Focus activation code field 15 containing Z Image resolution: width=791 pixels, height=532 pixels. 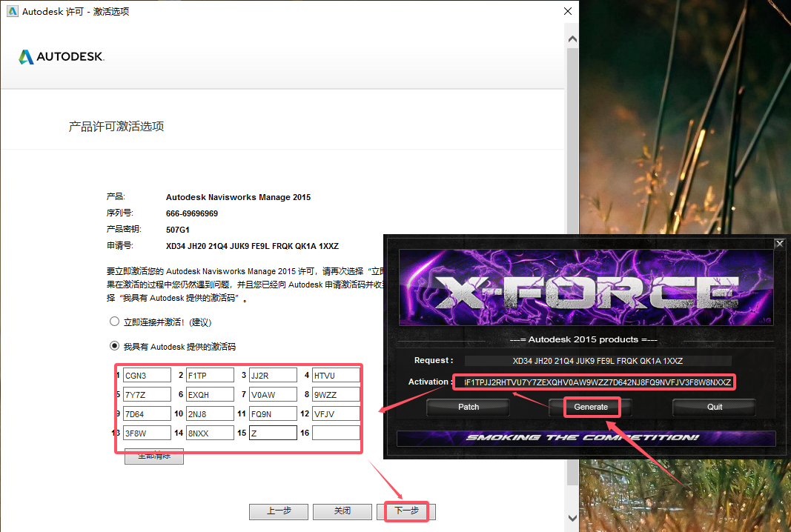(x=273, y=433)
